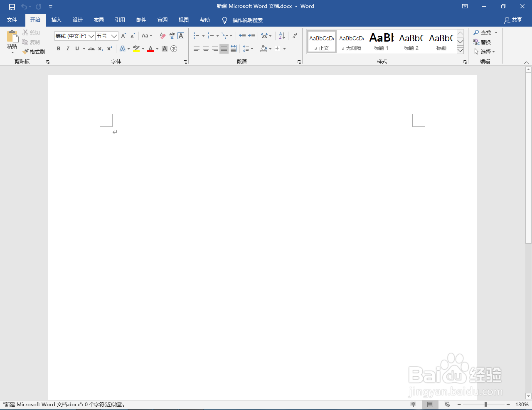The width and height of the screenshot is (532, 410).
Task: Select the superscript icon
Action: pyautogui.click(x=109, y=49)
